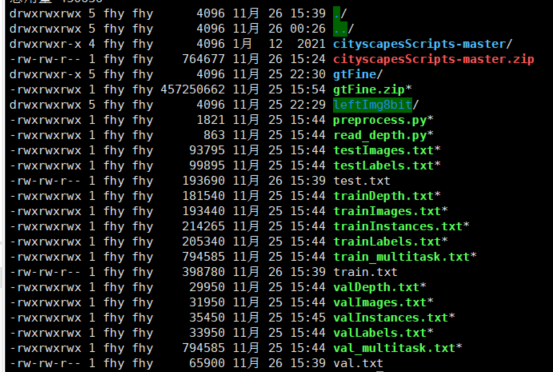Click the trainDepth.txt file name
553x372 pixels.
tap(383, 196)
